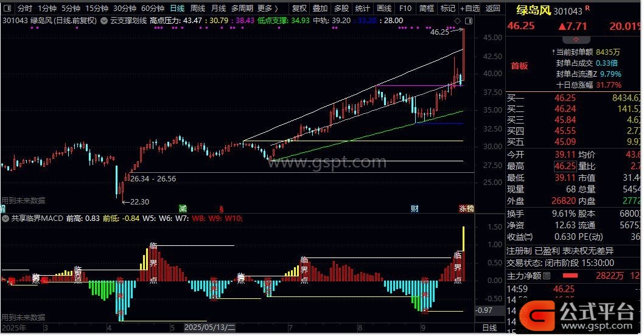Image resolution: width=644 pixels, height=336 pixels.
Task: Toggle 叠加 overlay mode
Action: coord(320,9)
